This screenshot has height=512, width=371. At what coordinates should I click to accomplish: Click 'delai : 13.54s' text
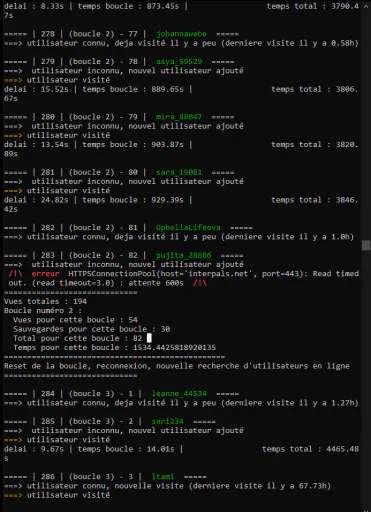[36, 145]
